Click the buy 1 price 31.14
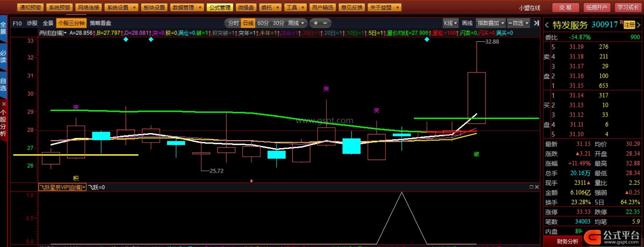Image resolution: width=644 pixels, height=247 pixels. 576,95
